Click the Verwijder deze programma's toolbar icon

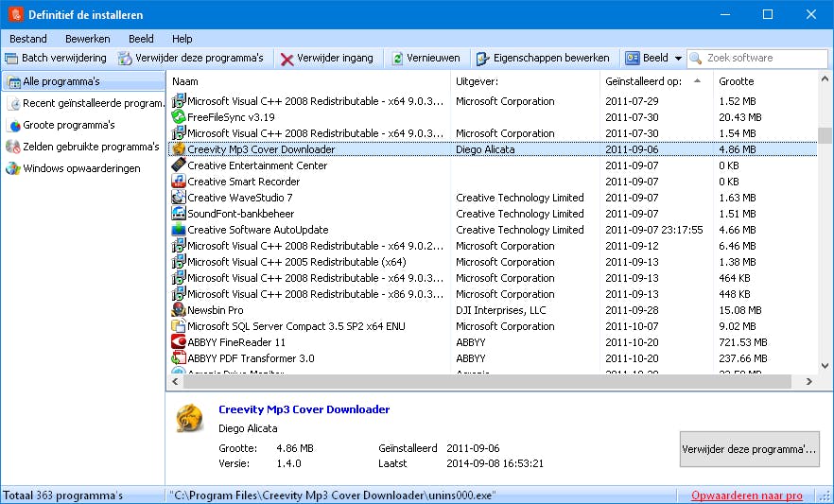[x=125, y=58]
